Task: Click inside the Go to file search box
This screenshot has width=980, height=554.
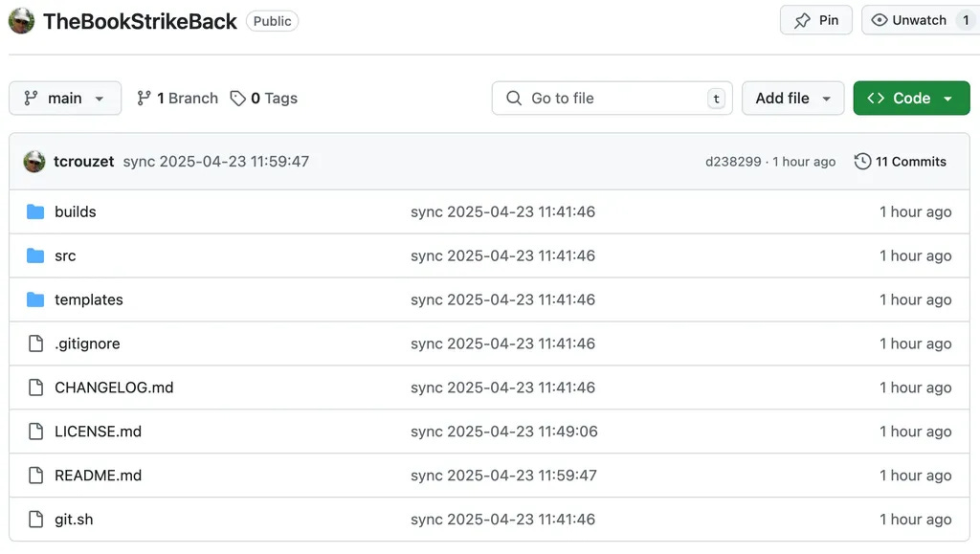Action: click(612, 98)
